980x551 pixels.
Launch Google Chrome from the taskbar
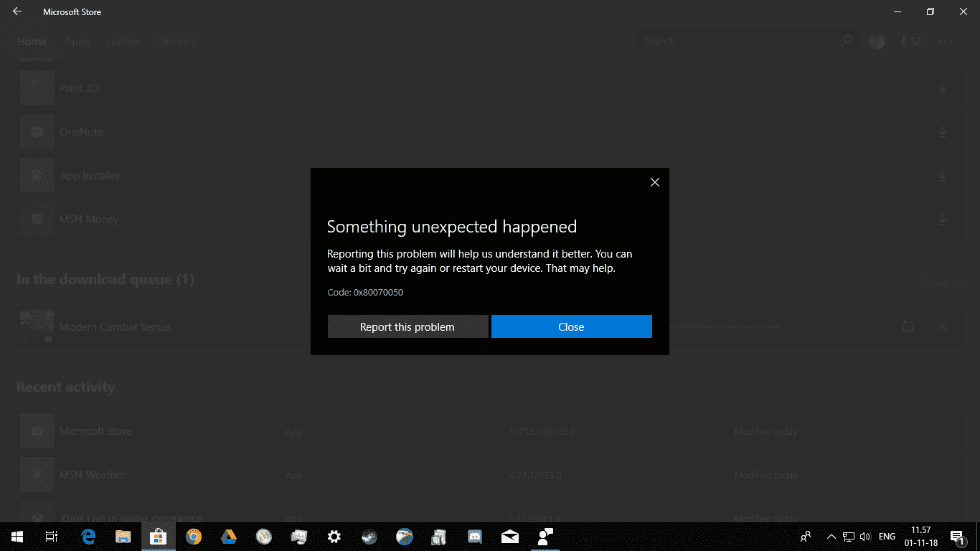pos(194,537)
